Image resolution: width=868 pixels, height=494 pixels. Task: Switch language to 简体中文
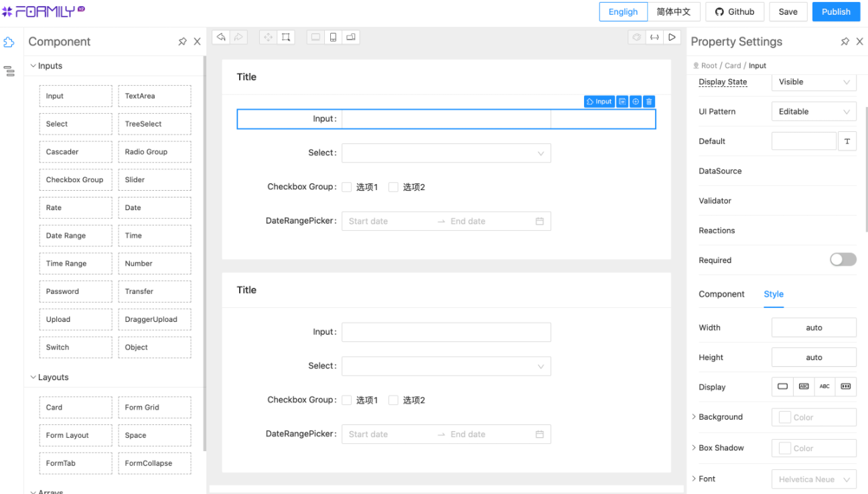pos(674,12)
